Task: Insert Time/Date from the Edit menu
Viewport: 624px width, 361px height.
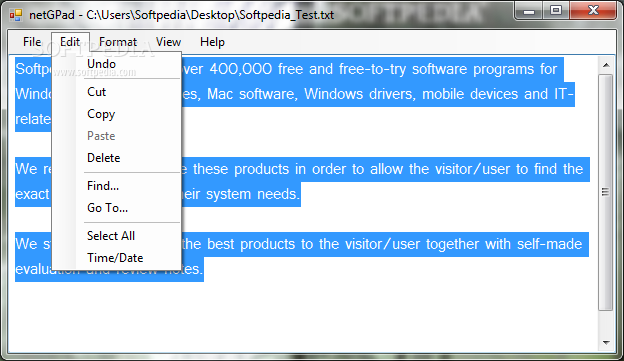Action: point(117,258)
